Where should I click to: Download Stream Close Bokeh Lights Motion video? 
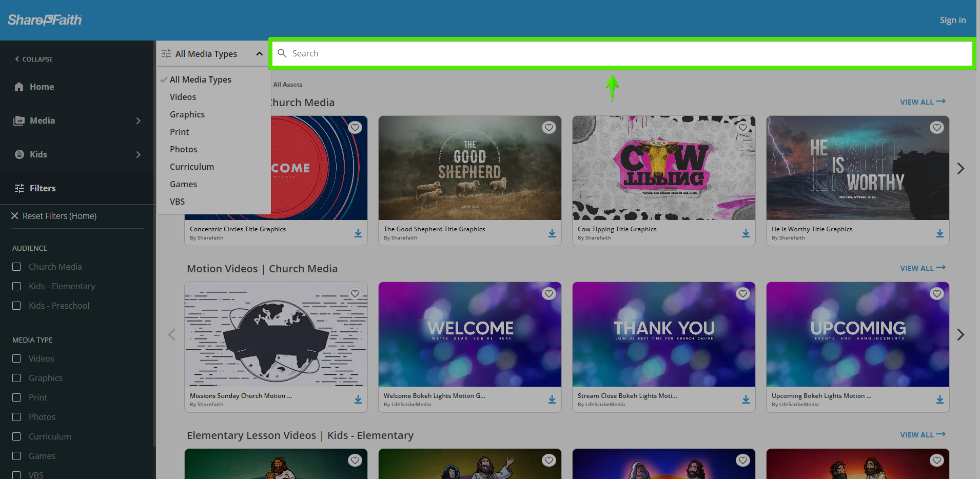pyautogui.click(x=746, y=400)
